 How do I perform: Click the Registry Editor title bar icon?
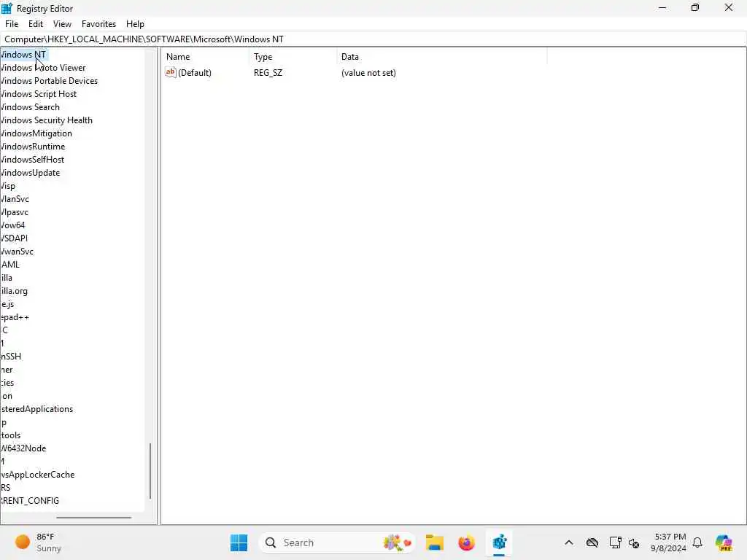tap(7, 8)
